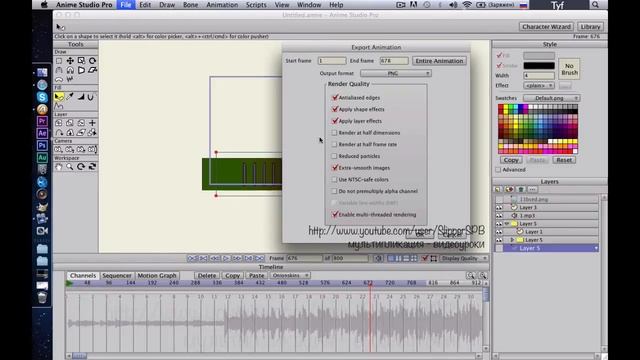Select the last Workspace tool with two arrows

click(93, 167)
